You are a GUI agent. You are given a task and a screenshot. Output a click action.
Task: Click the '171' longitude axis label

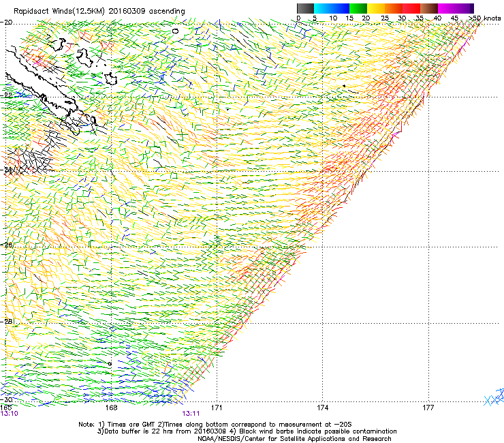point(217,408)
